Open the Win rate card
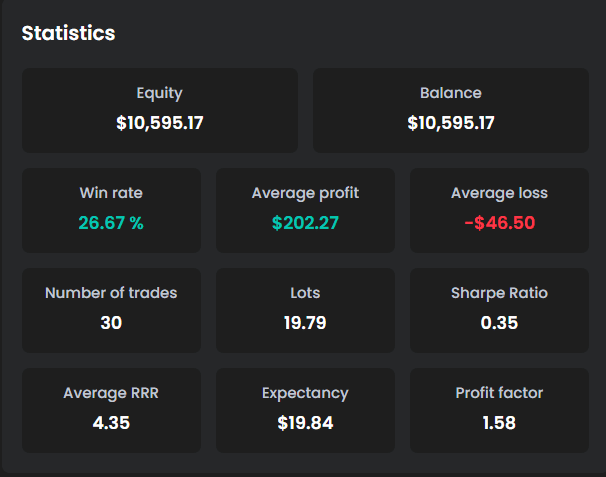 coord(111,210)
